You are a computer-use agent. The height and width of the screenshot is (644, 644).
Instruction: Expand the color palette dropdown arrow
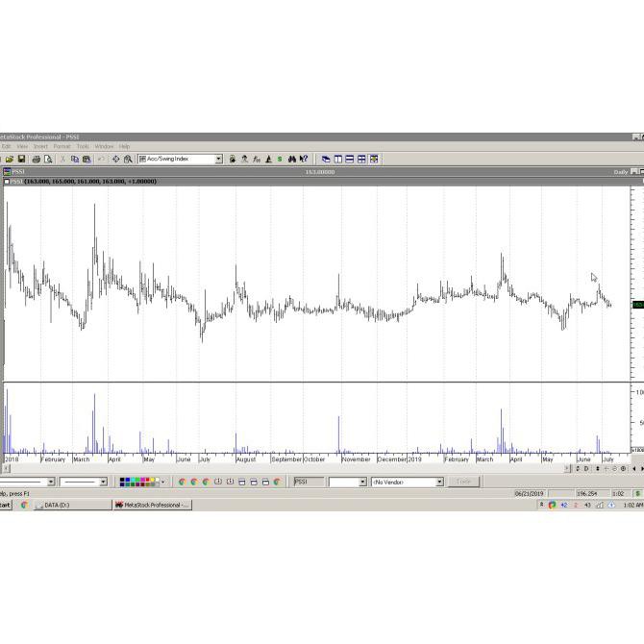tap(163, 482)
